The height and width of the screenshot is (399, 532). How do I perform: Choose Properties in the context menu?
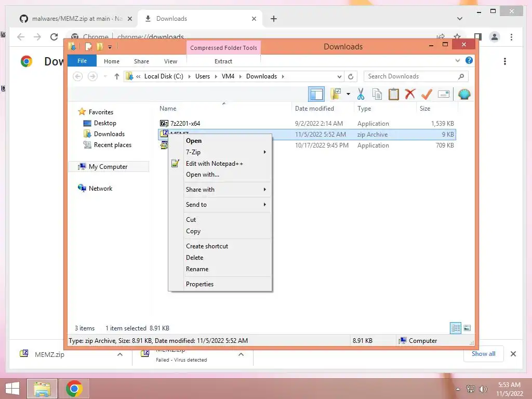(220, 284)
